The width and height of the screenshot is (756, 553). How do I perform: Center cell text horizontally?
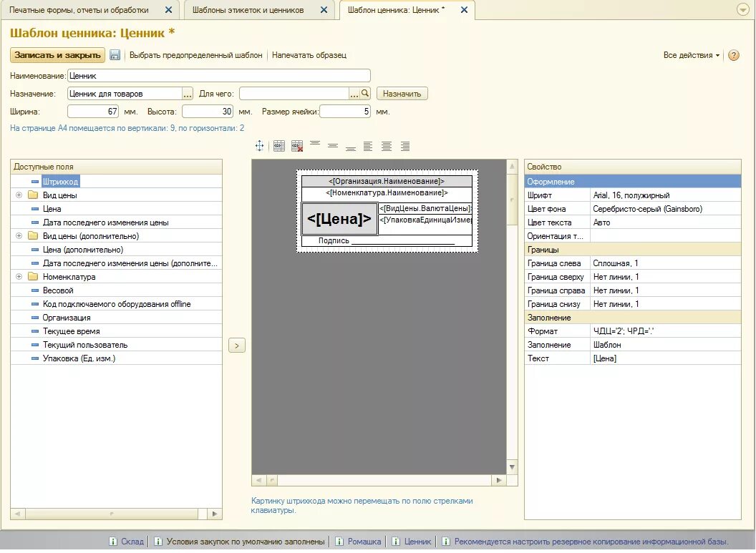point(386,146)
